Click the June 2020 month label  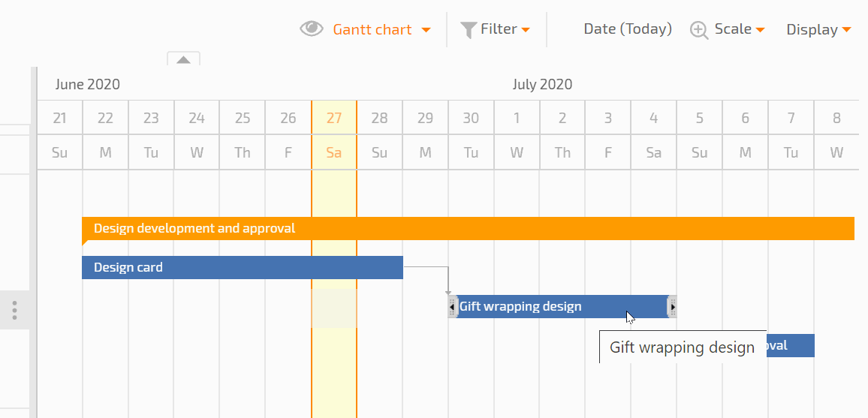point(87,85)
